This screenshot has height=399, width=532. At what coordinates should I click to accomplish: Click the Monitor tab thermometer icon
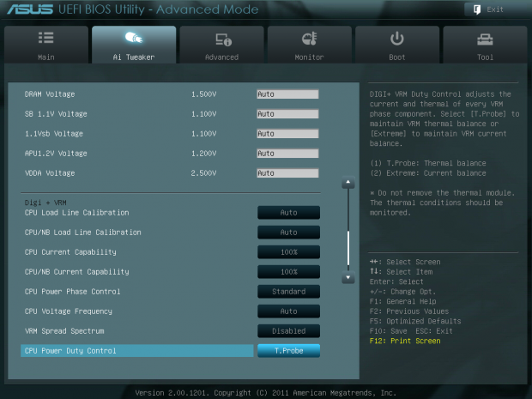310,39
